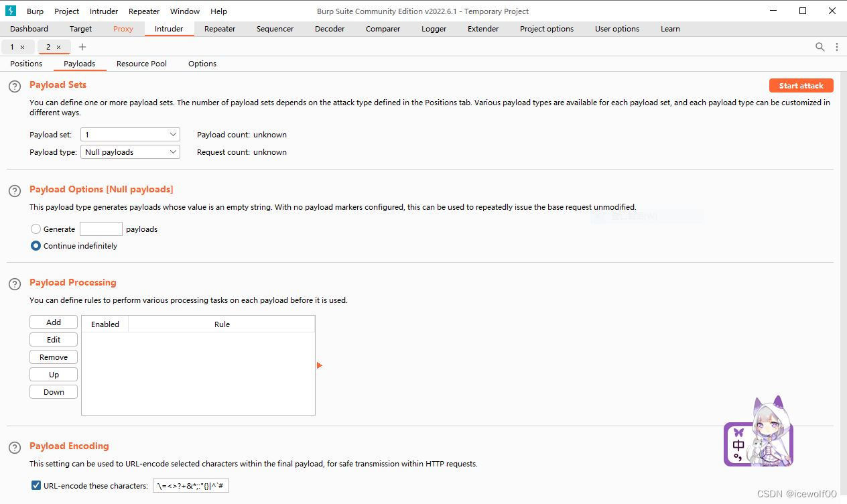Switch to the Learn tab
The height and width of the screenshot is (504, 847).
(x=670, y=29)
